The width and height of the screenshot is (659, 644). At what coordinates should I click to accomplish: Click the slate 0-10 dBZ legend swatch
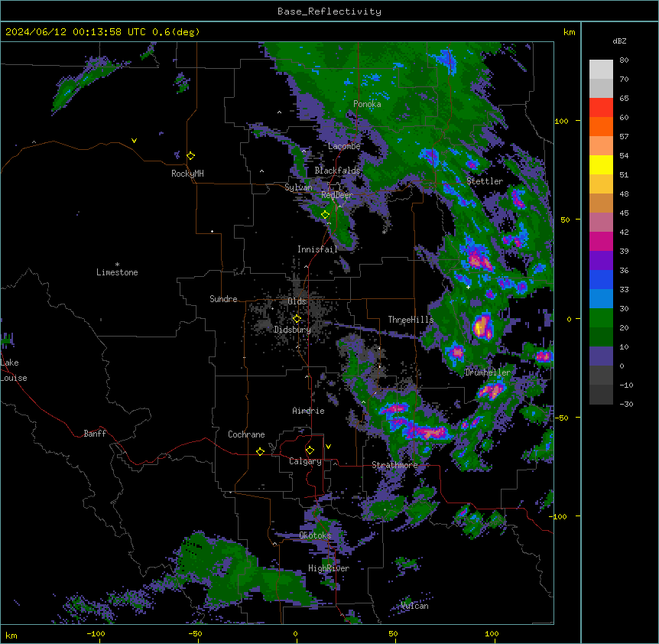click(601, 356)
